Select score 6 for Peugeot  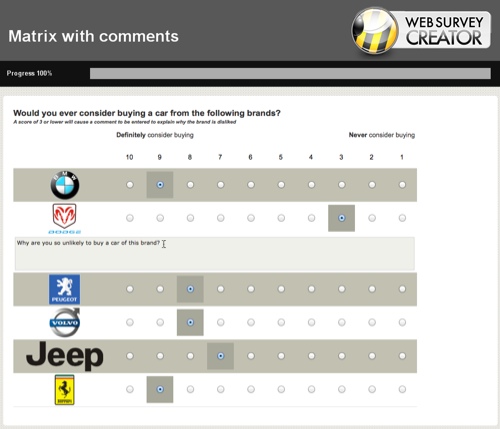coord(251,289)
